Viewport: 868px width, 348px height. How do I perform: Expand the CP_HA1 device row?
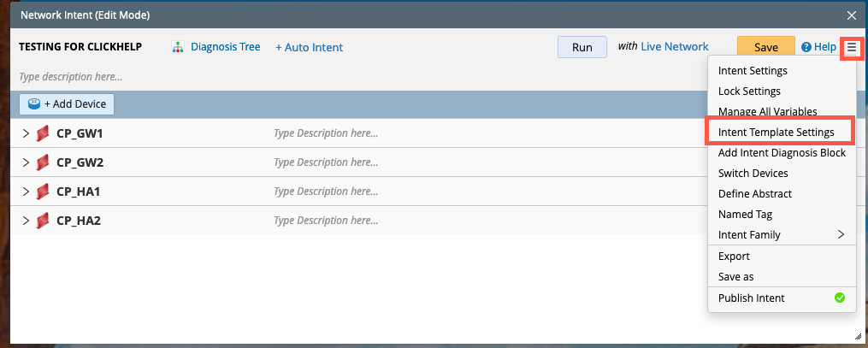(x=26, y=192)
